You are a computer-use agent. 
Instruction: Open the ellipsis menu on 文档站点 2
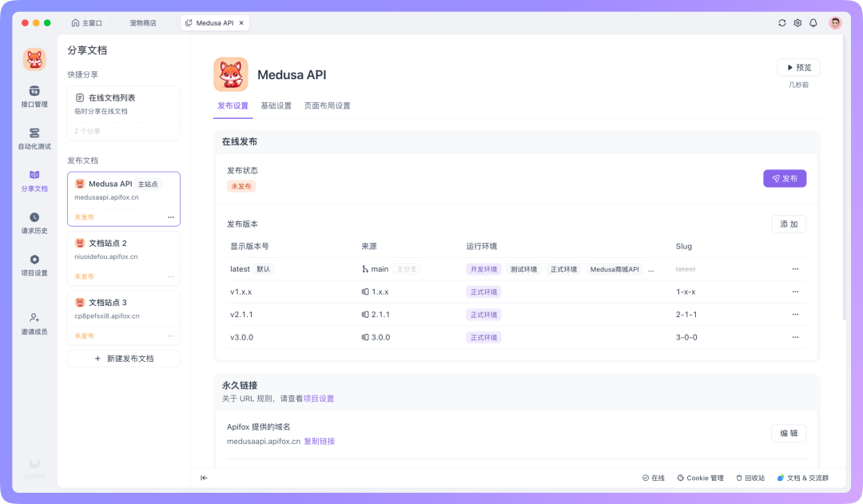(x=170, y=276)
